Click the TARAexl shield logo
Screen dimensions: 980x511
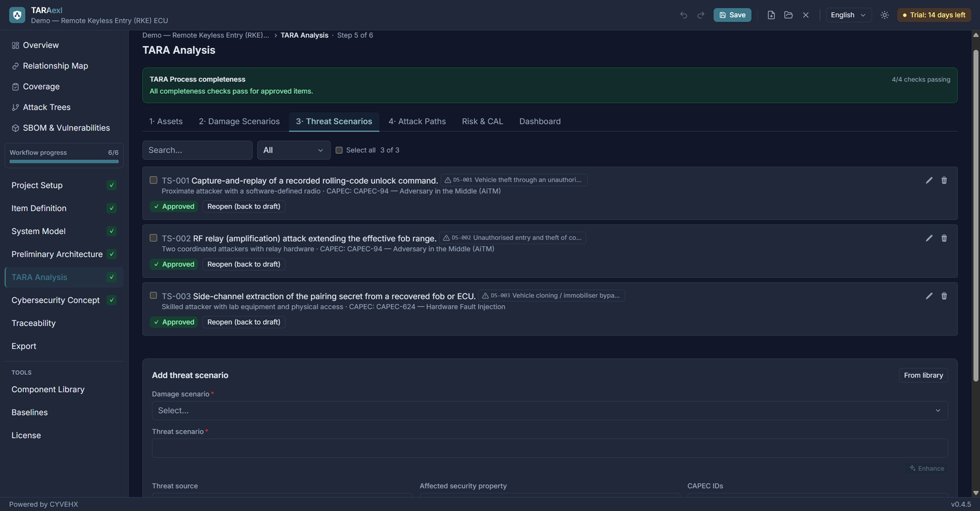click(17, 15)
